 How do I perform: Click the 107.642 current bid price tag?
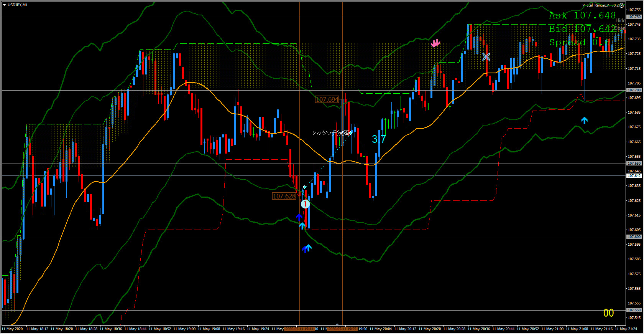coord(634,176)
